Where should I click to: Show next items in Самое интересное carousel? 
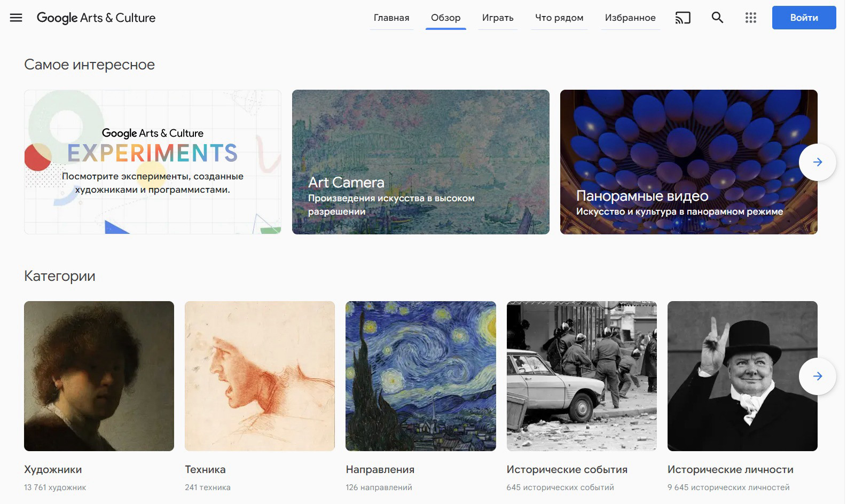817,162
